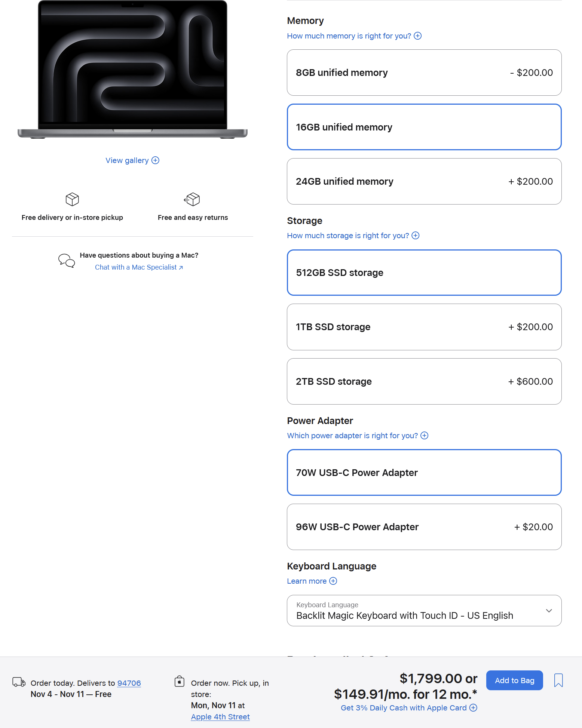
Task: Click the Add to Bag button
Action: [514, 681]
